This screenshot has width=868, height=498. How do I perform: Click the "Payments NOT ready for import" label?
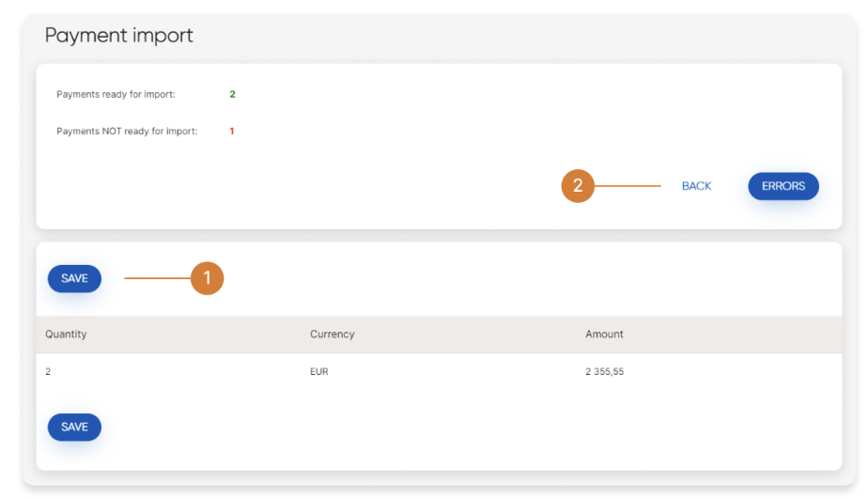127,132
